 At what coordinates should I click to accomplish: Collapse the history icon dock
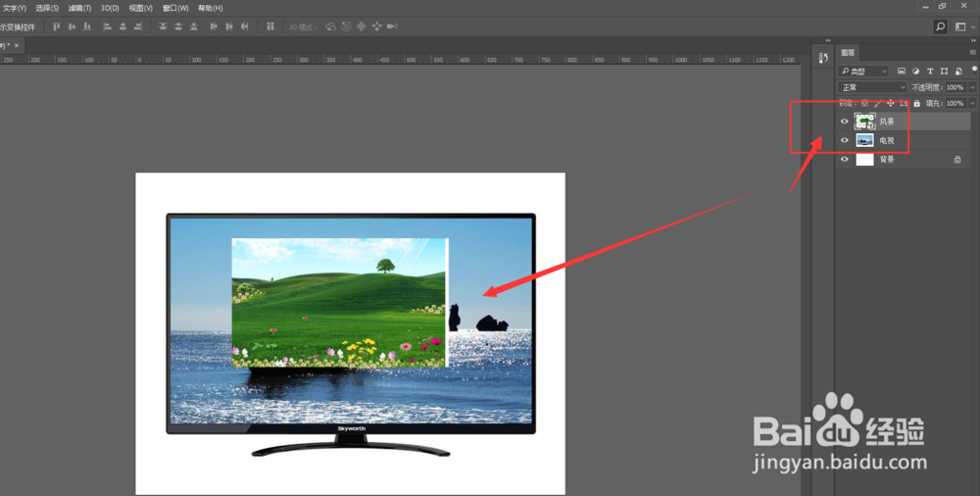pyautogui.click(x=828, y=40)
